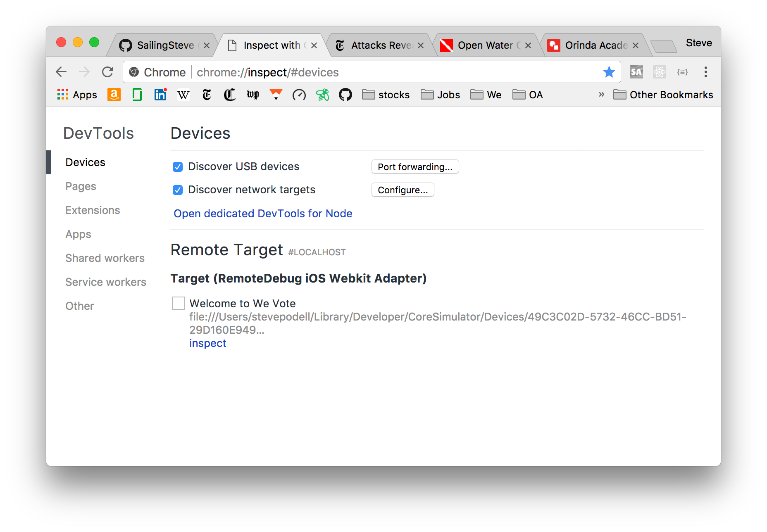The height and width of the screenshot is (532, 767).
Task: Open the Apps grid bookmark
Action: click(x=77, y=95)
